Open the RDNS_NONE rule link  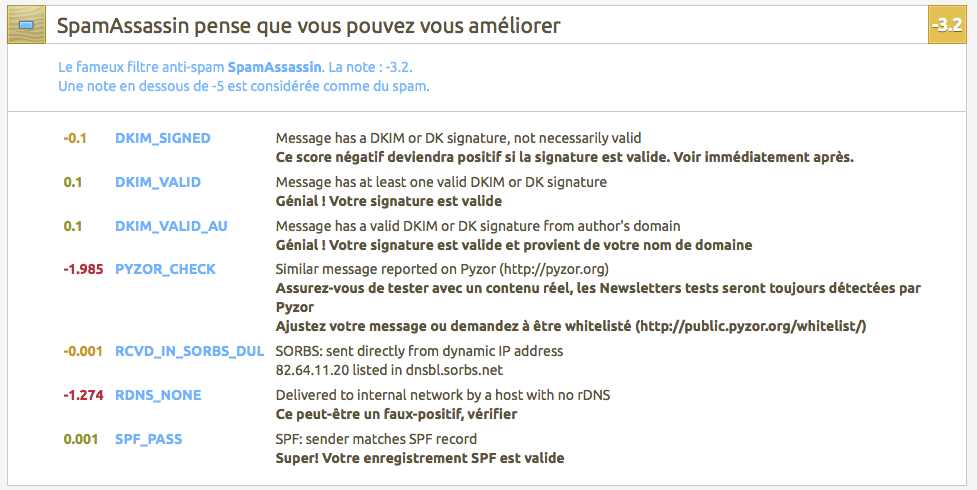[158, 395]
